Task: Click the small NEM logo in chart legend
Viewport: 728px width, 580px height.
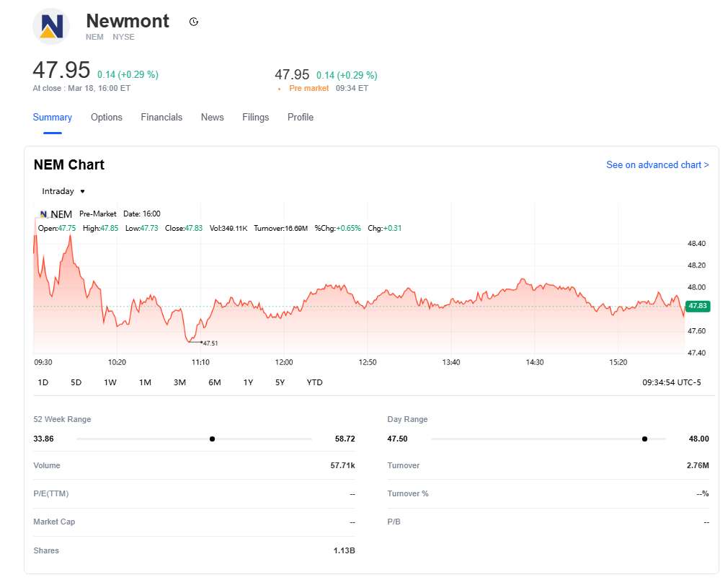Action: (x=43, y=214)
